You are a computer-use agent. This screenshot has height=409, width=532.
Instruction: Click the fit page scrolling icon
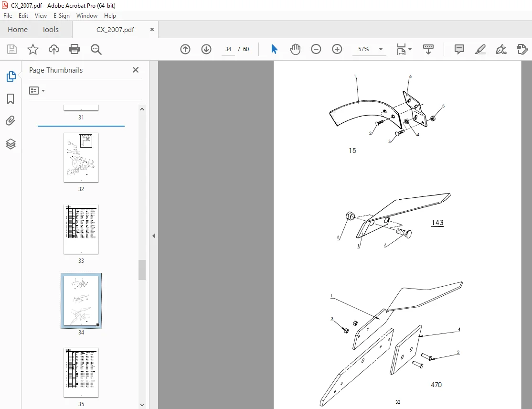pyautogui.click(x=401, y=49)
